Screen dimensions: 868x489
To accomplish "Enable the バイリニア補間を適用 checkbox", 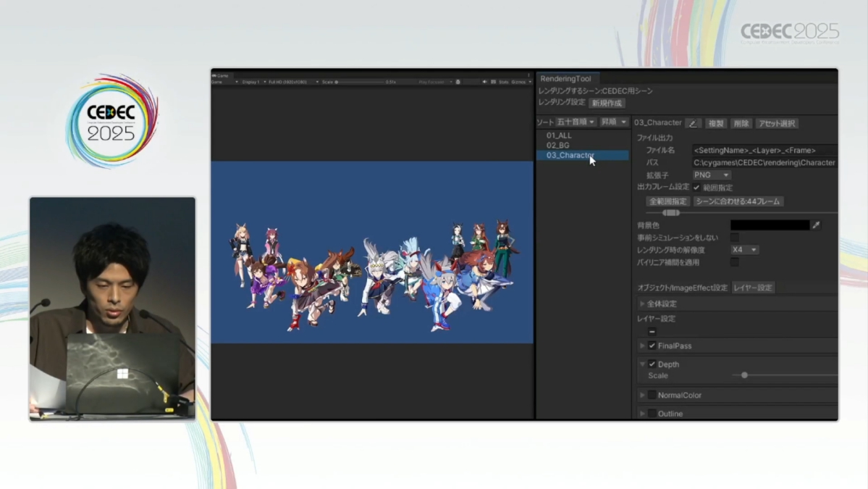I will (735, 262).
